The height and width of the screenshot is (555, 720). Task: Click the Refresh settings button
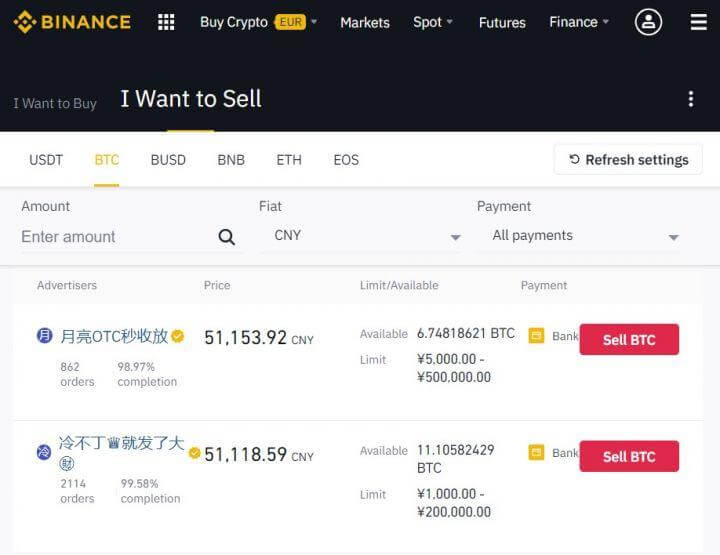(628, 160)
